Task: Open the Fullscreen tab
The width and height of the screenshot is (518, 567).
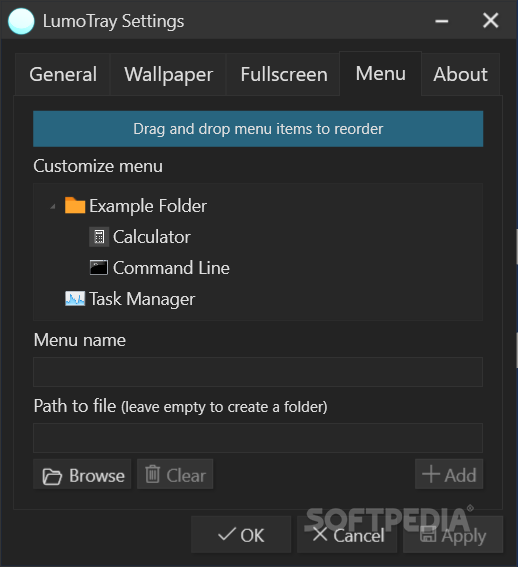Action: coord(284,74)
